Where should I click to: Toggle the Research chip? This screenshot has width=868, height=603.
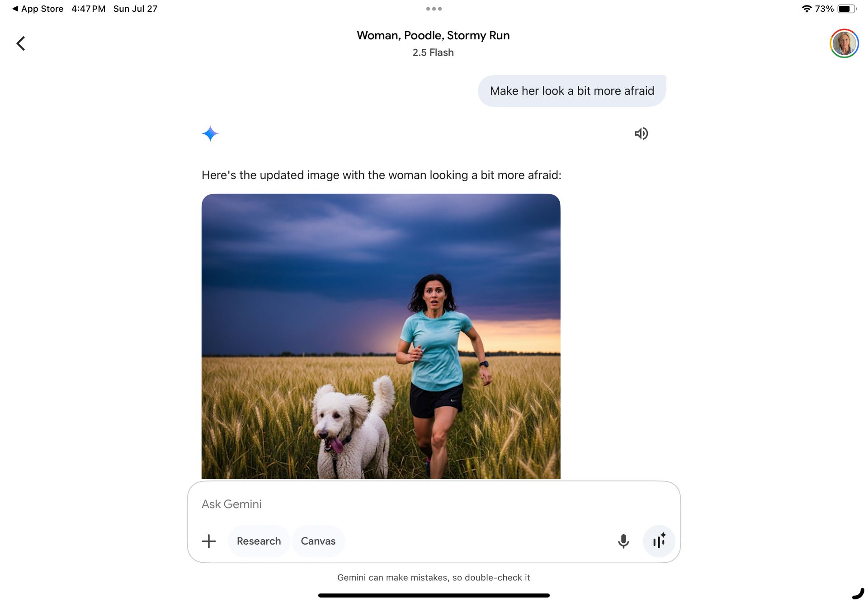pos(259,541)
